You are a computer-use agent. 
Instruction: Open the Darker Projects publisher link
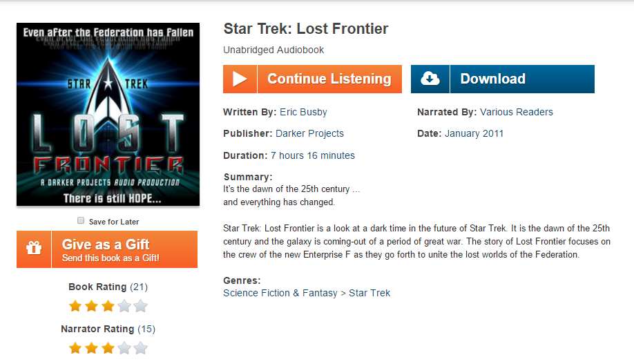point(309,133)
